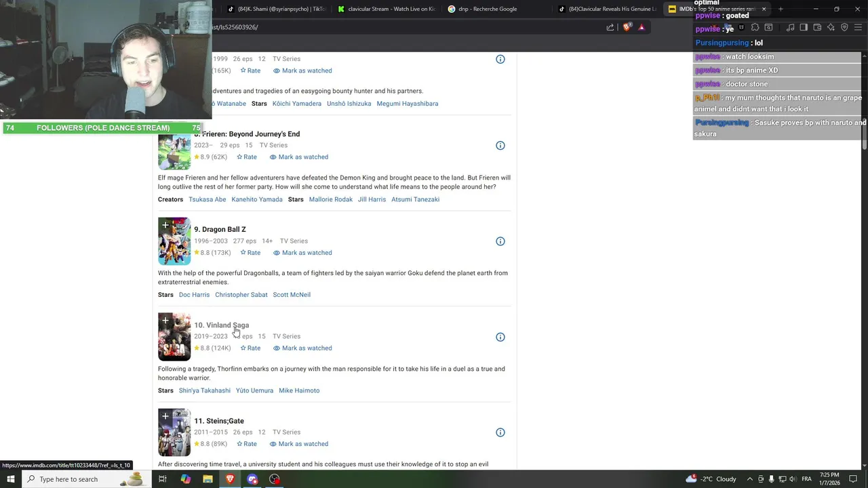This screenshot has width=868, height=488.
Task: Open Brave Wallet icon
Action: tap(817, 27)
